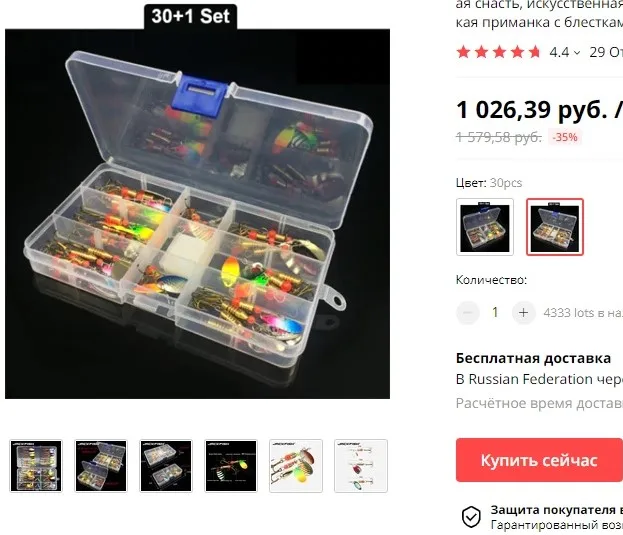Click the shield buyer protection icon

(471, 517)
